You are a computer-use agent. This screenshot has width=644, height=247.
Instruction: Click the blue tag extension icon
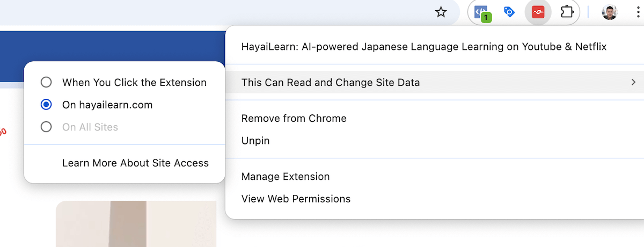510,12
